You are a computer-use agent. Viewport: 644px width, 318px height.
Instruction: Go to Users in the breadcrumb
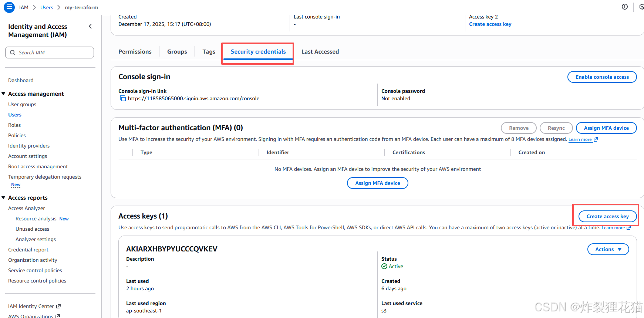pos(47,7)
